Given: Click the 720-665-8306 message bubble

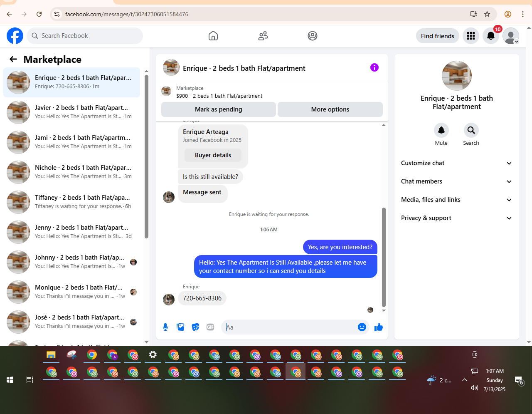Looking at the screenshot, I should pos(202,298).
